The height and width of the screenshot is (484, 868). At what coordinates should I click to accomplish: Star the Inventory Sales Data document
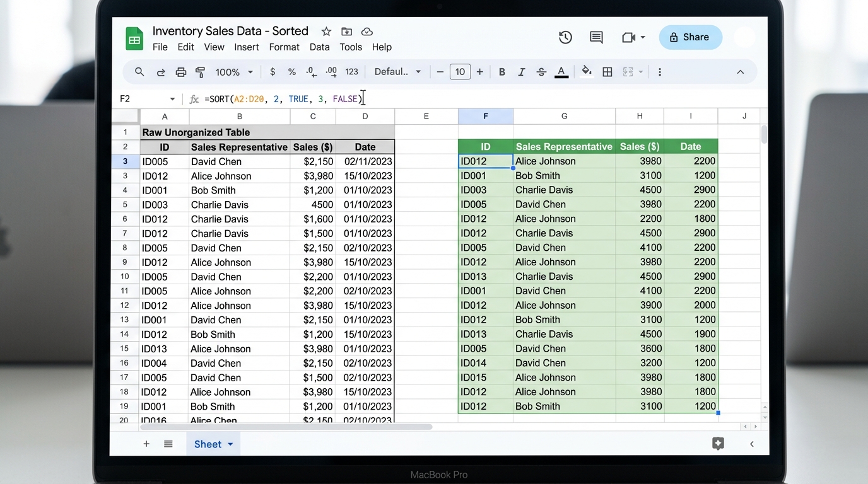[x=326, y=32]
